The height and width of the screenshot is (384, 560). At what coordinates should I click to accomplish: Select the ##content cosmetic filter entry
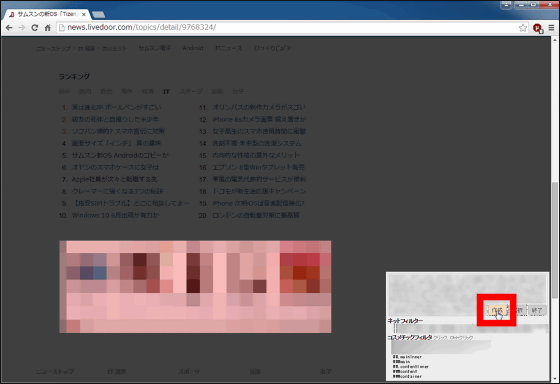[405, 371]
